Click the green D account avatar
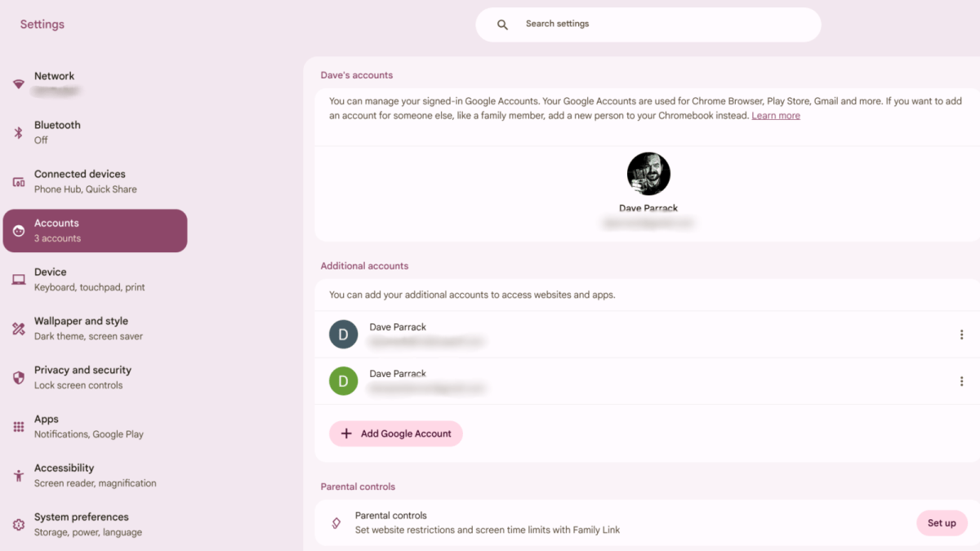The width and height of the screenshot is (980, 551). 343,381
